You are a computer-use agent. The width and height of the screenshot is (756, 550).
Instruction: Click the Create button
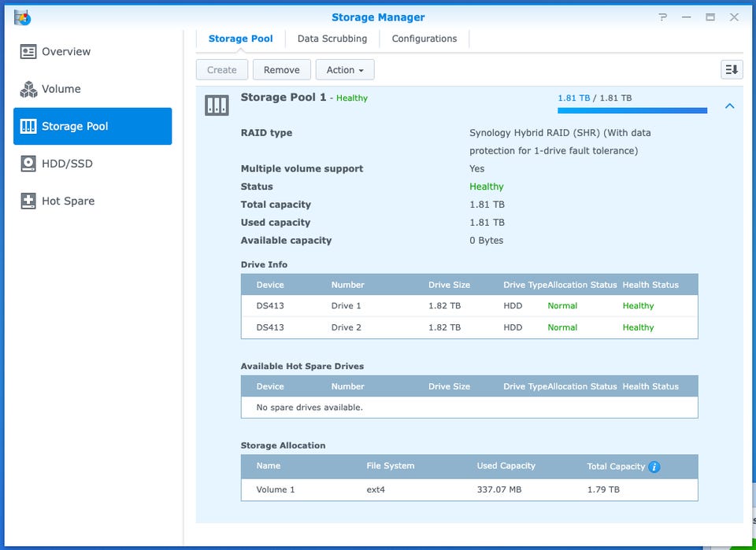coord(221,70)
